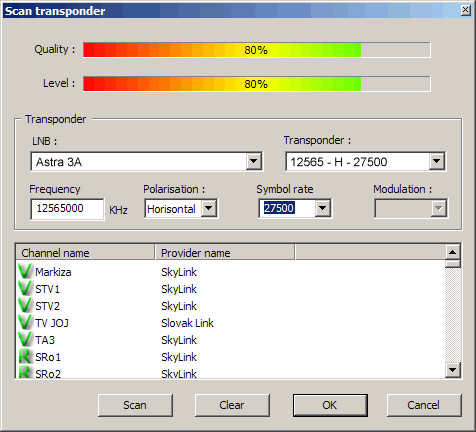
Task: Click the channel list scroll down arrow
Action: pyautogui.click(x=453, y=370)
